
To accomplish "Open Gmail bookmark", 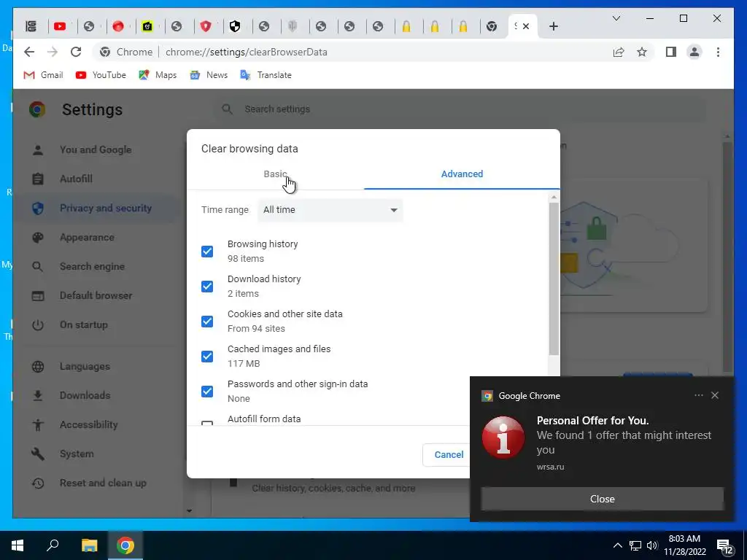I will (43, 75).
